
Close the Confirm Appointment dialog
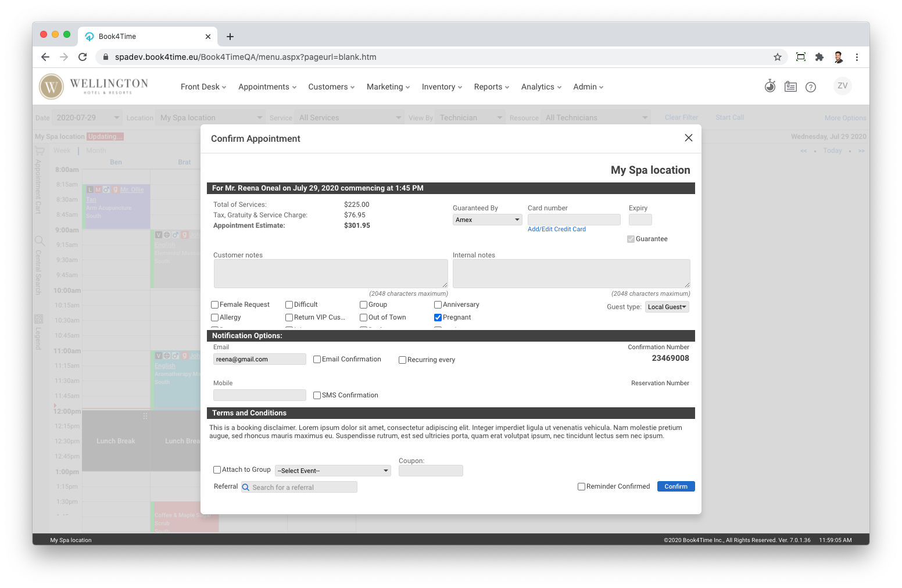689,138
